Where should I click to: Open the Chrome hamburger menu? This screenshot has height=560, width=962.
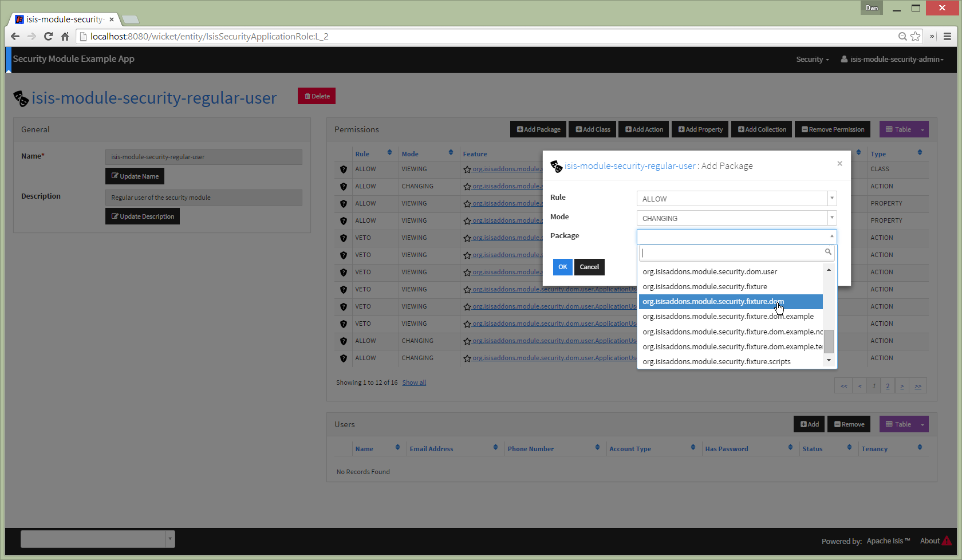click(948, 36)
